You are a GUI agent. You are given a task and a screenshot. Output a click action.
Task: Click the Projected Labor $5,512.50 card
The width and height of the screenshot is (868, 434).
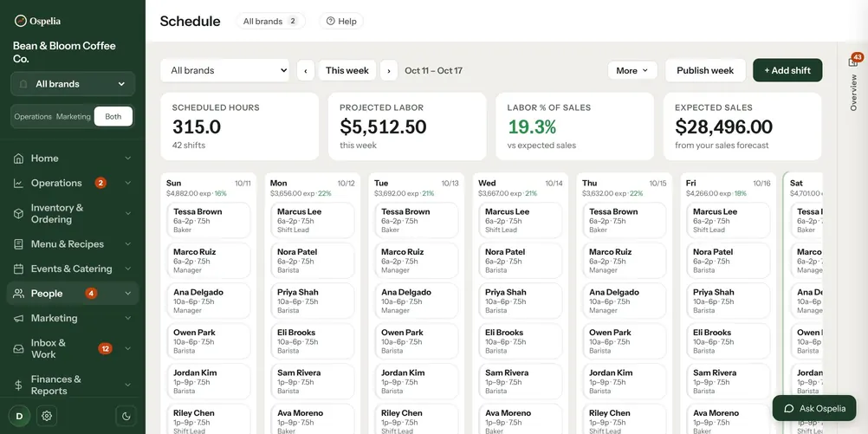(x=407, y=126)
